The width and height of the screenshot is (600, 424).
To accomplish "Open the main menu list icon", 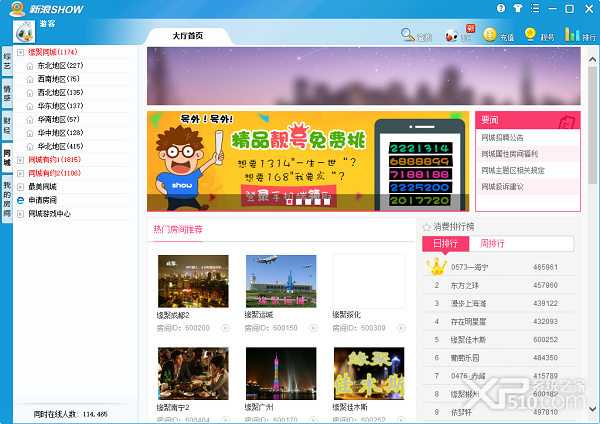I will (x=535, y=8).
